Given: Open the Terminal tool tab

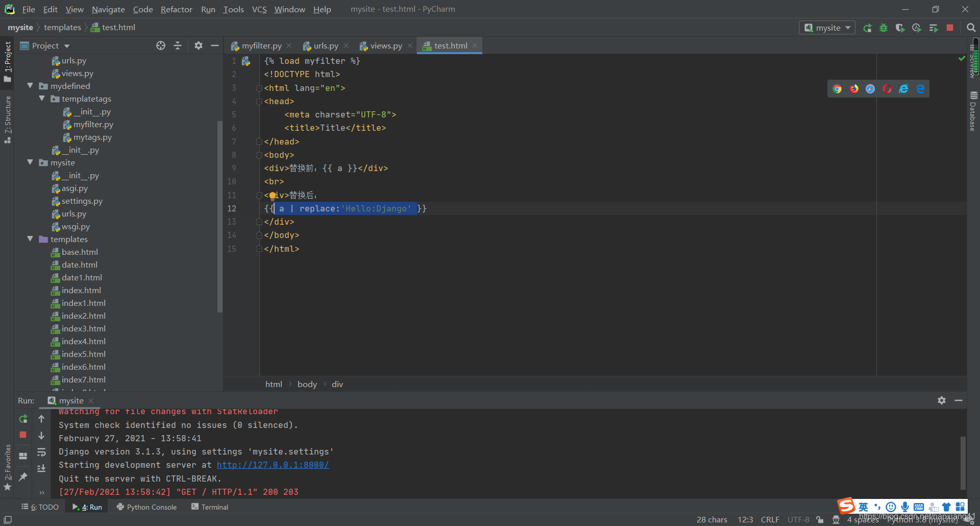Looking at the screenshot, I should click(x=210, y=507).
